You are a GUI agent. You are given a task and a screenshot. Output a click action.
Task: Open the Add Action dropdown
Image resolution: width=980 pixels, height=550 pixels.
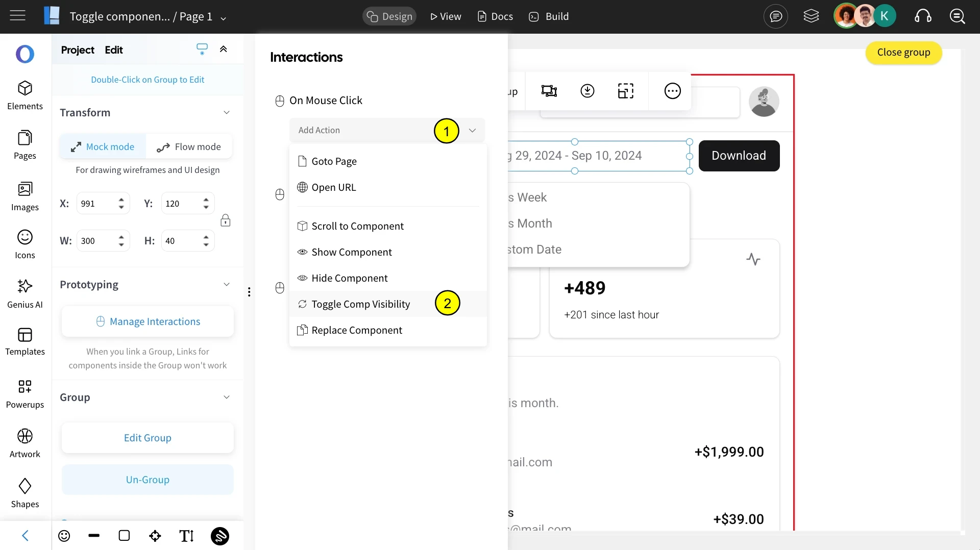[387, 130]
